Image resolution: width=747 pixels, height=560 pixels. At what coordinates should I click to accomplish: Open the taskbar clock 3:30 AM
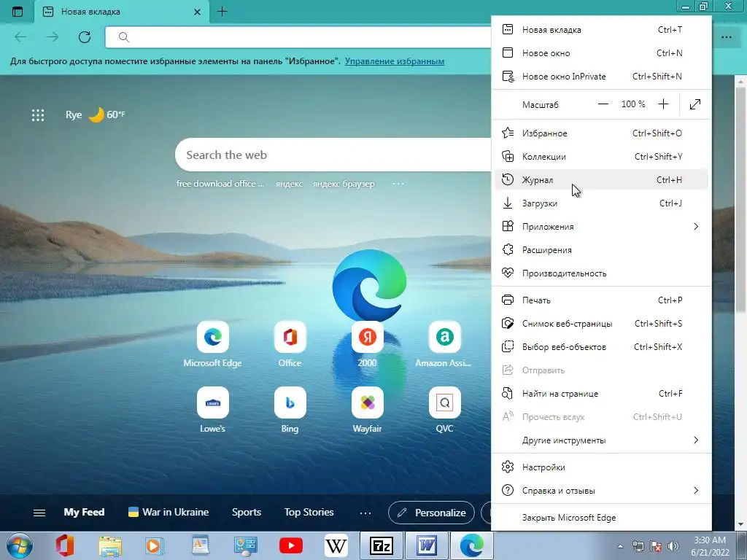click(710, 546)
